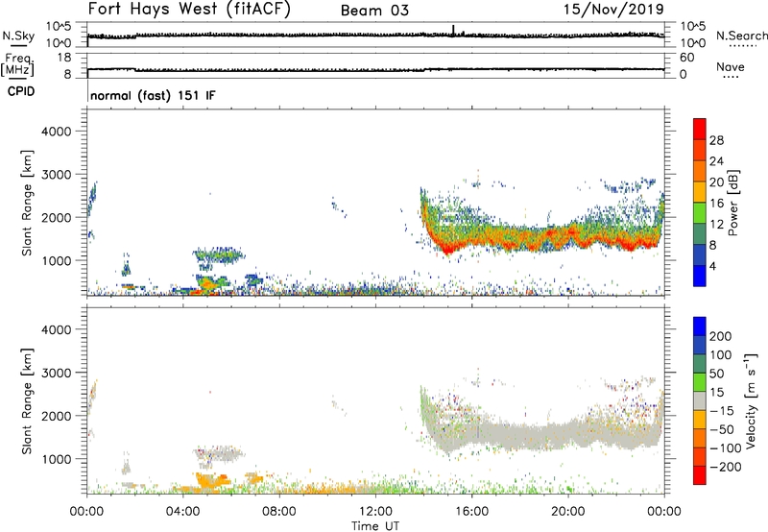Click the 'Power [dB]' colorbar label

733,203
